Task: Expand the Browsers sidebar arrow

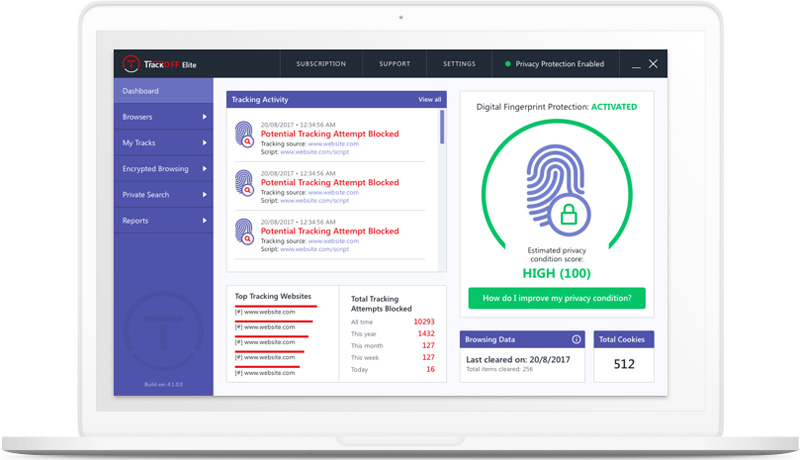Action: pyautogui.click(x=205, y=117)
